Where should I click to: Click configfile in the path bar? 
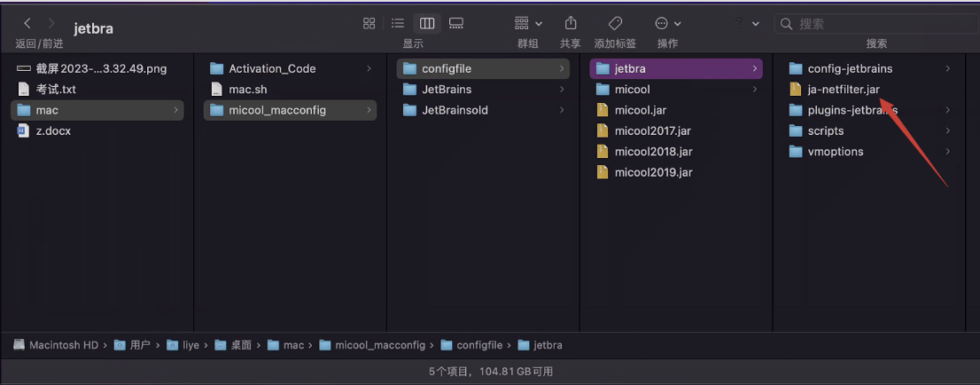[478, 345]
